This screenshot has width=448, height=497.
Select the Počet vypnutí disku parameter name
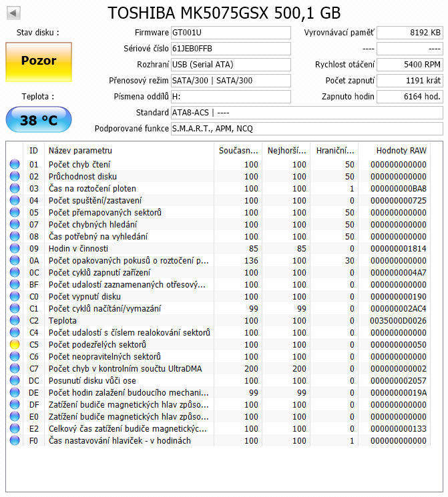pyautogui.click(x=85, y=297)
